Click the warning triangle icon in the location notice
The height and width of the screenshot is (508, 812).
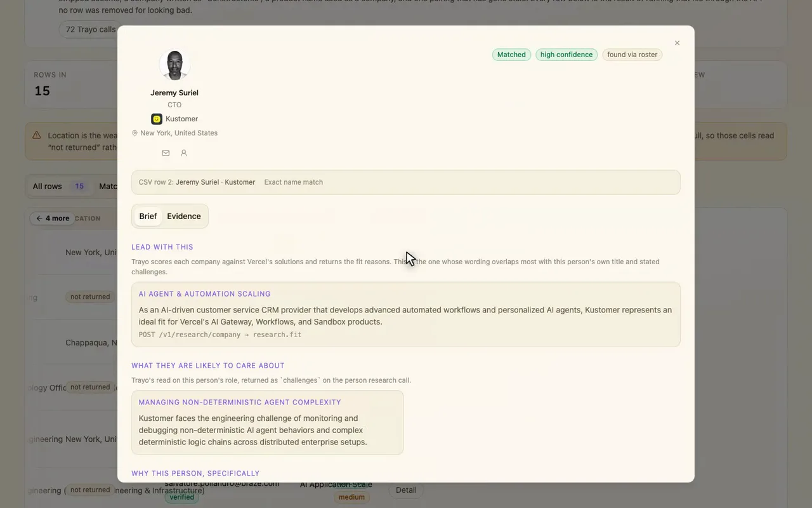(37, 135)
